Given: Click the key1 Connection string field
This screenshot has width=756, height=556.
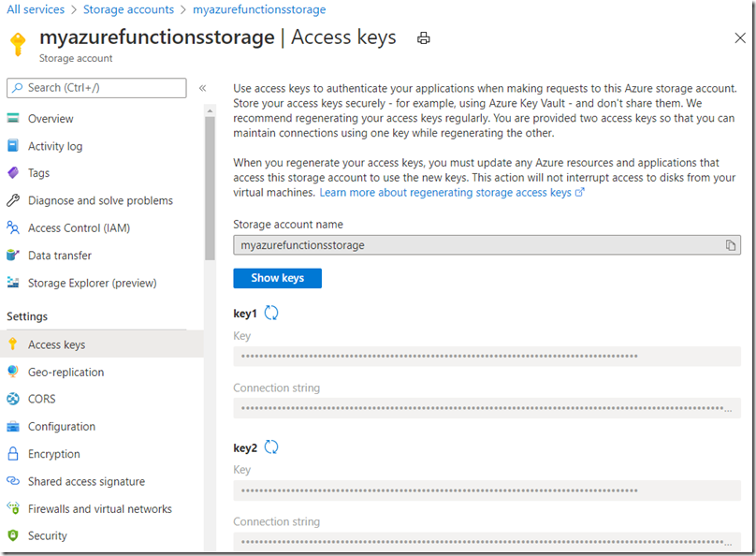Looking at the screenshot, I should [x=487, y=408].
